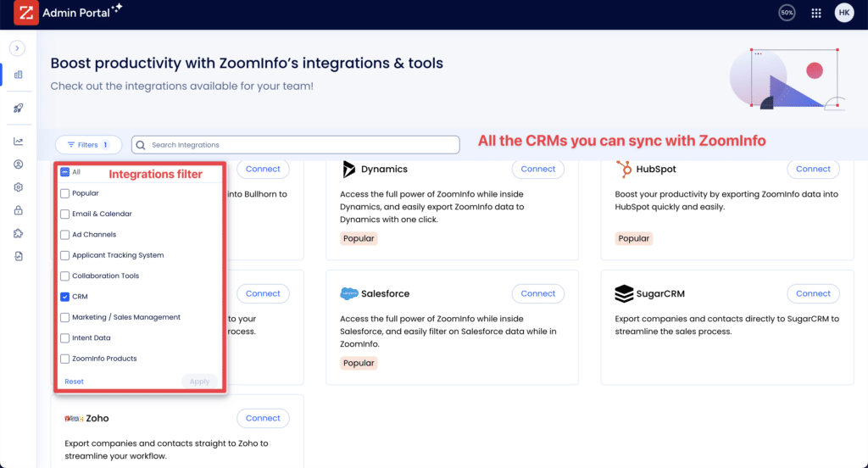Check the Email & Calendar filter
This screenshot has width=868, height=468.
[64, 214]
